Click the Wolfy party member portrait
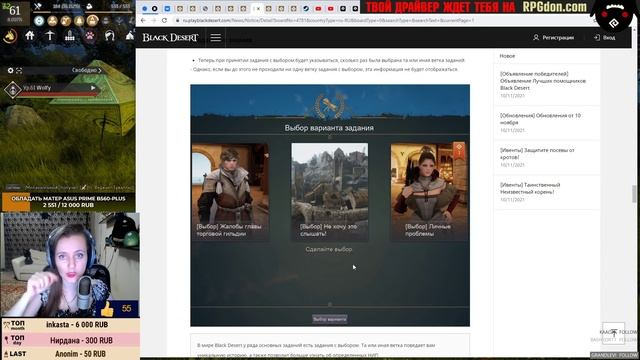Screen dimensions: 640x360 point(12,89)
